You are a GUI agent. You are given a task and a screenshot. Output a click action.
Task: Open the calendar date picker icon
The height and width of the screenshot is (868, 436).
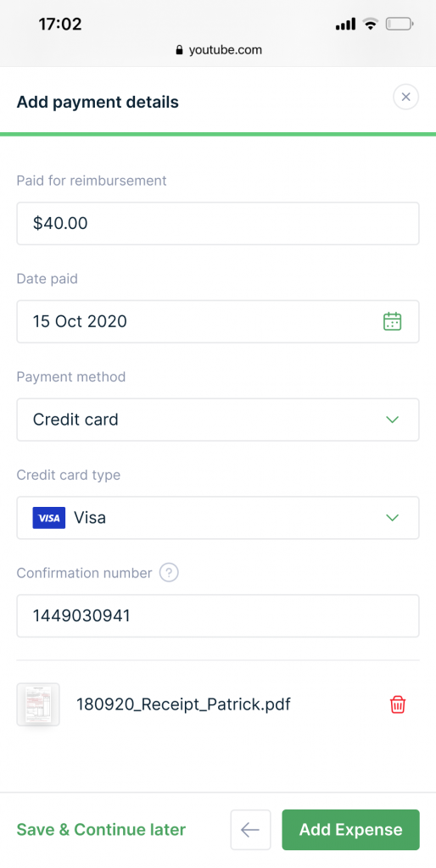[392, 321]
